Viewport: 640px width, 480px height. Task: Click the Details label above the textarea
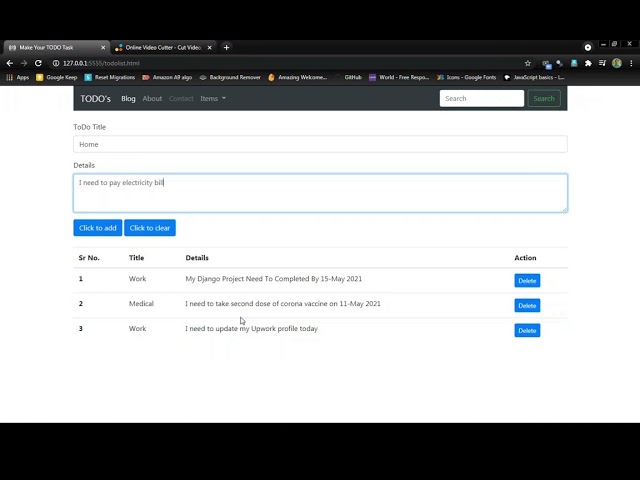84,165
